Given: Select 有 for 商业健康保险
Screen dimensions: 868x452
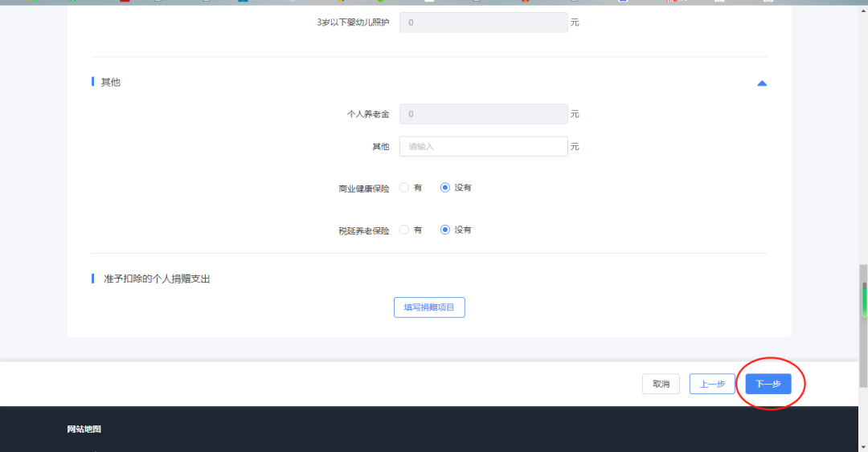Looking at the screenshot, I should (404, 188).
